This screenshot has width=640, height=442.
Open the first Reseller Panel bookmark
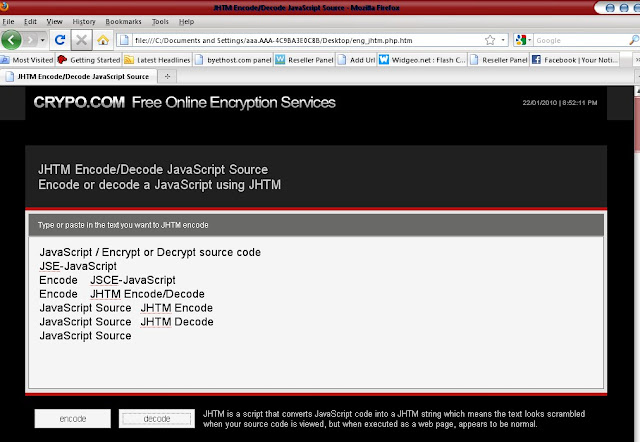click(304, 60)
